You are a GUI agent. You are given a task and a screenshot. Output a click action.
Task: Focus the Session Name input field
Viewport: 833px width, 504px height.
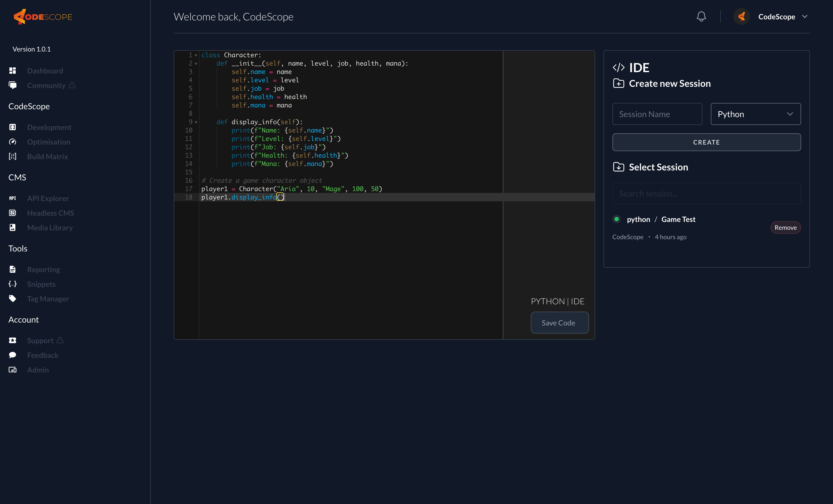click(x=657, y=114)
